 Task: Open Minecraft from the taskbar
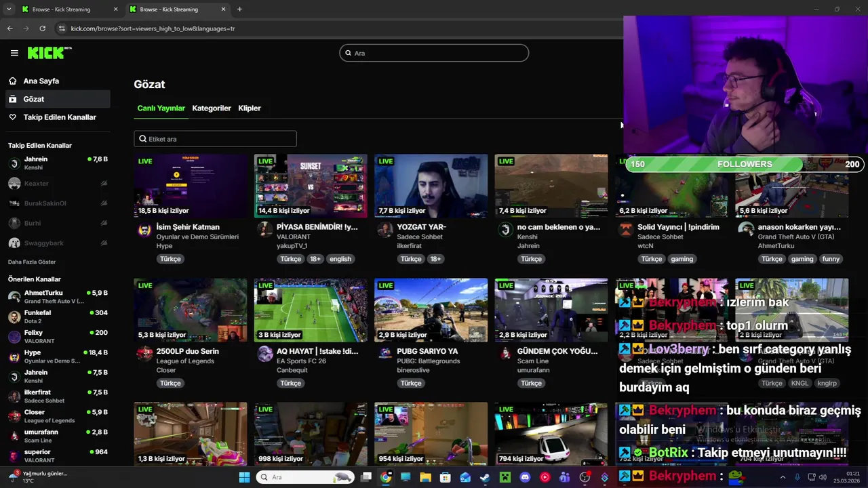[x=505, y=477]
